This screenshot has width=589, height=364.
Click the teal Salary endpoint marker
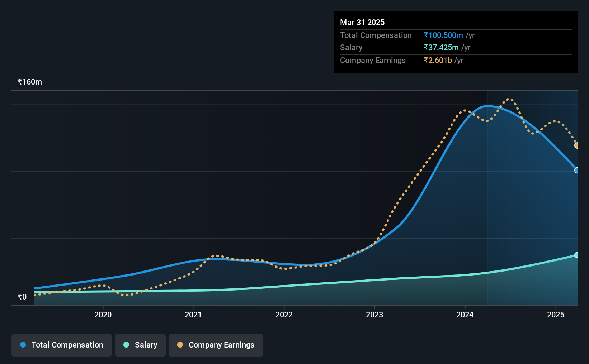(577, 255)
